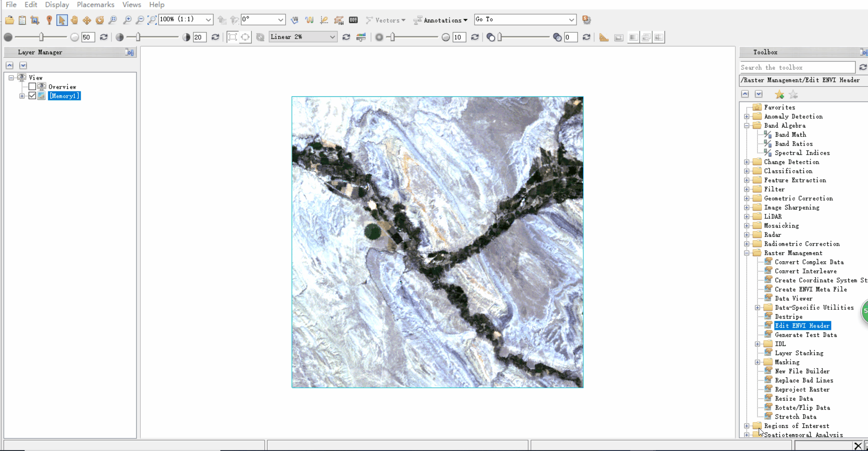Reset brightness with refresh icon beside 50
868x451 pixels.
pos(104,37)
